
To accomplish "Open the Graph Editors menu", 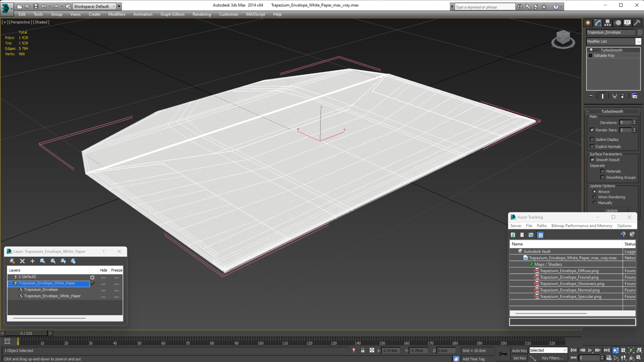I will 172,14.
